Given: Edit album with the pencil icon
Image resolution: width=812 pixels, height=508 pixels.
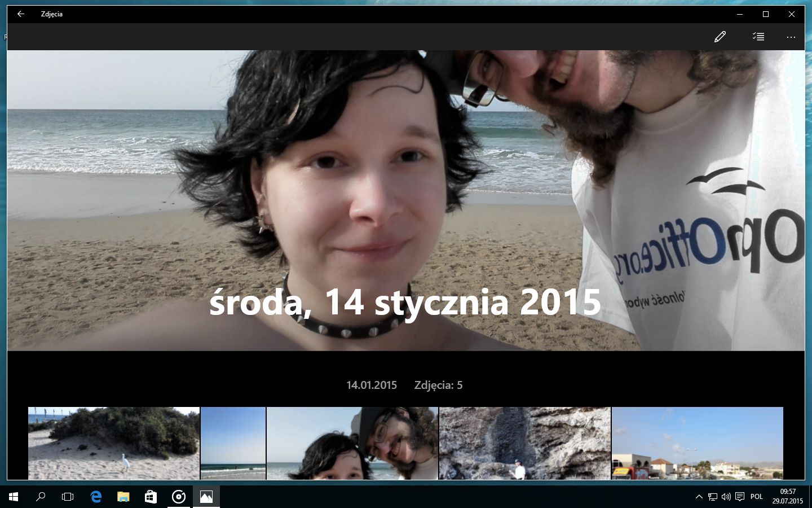Looking at the screenshot, I should coord(720,37).
